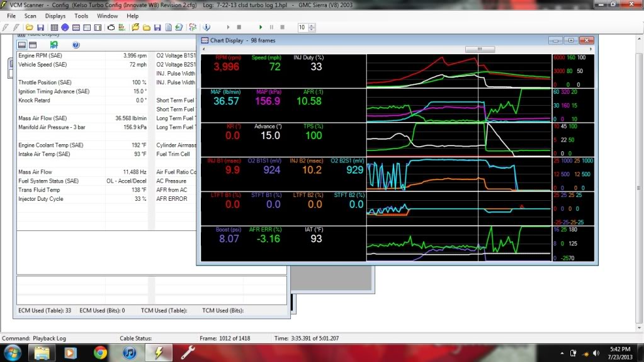Select the Throttle Position (SAE) row

(x=82, y=82)
